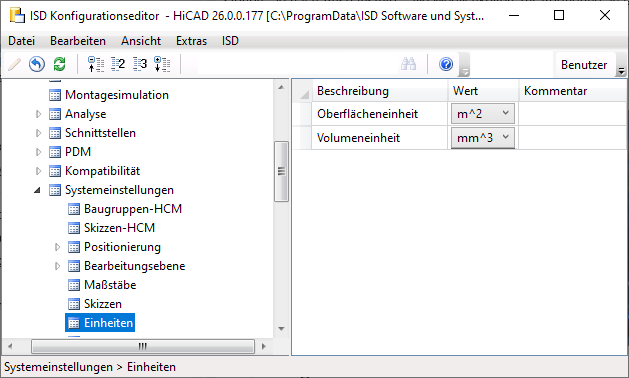Click the tree vertical scrollbar thumb
This screenshot has width=629, height=378.
(x=281, y=171)
